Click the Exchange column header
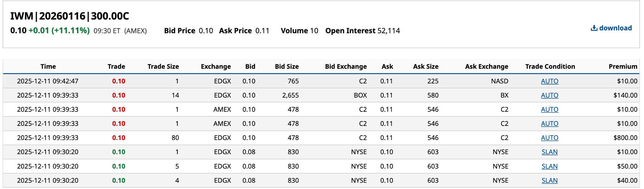This screenshot has width=644, height=189. pyautogui.click(x=216, y=67)
